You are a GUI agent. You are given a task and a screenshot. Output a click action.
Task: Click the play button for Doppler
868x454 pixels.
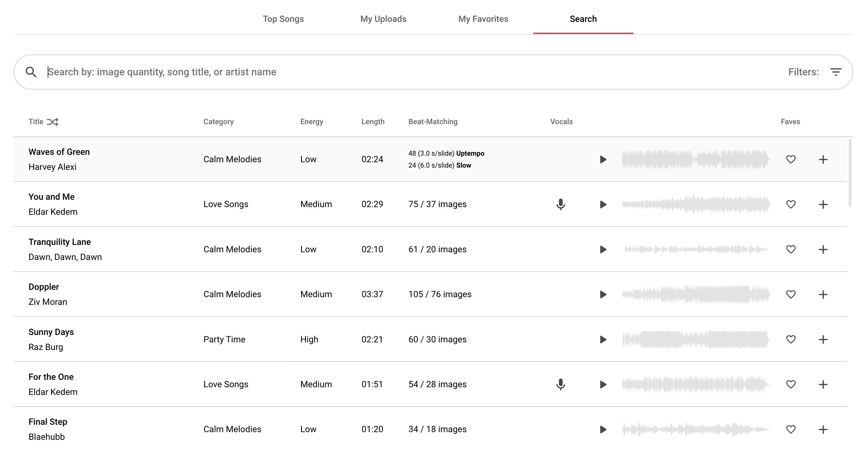pyautogui.click(x=603, y=294)
